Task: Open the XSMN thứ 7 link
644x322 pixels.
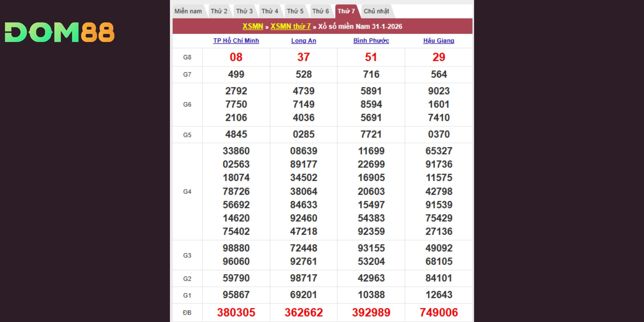Action: tap(290, 26)
